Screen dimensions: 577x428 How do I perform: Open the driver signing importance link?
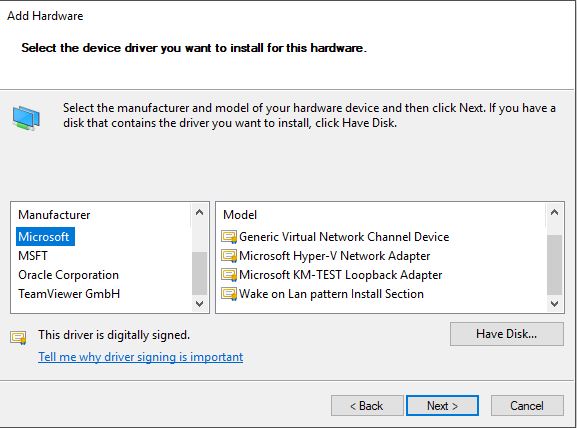[141, 357]
